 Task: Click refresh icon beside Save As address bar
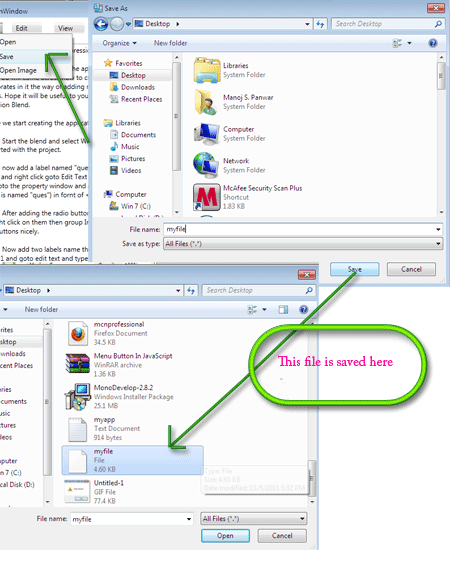[x=320, y=24]
